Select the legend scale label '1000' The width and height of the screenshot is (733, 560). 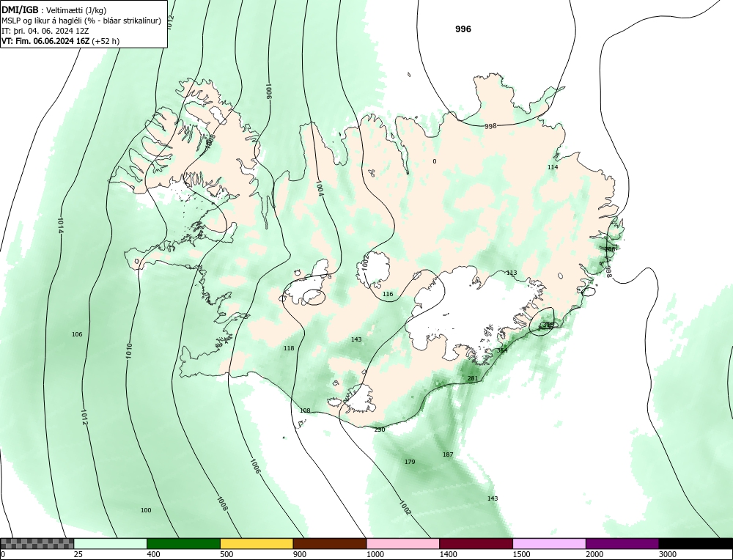(375, 555)
